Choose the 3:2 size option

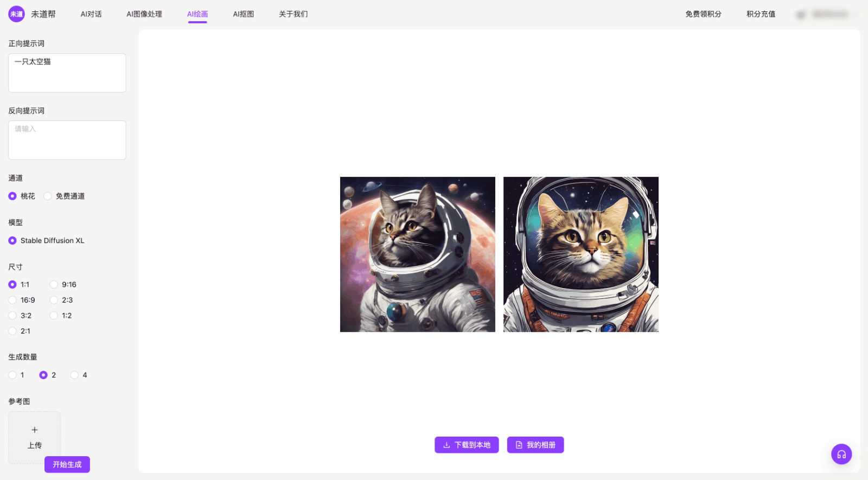(12, 316)
